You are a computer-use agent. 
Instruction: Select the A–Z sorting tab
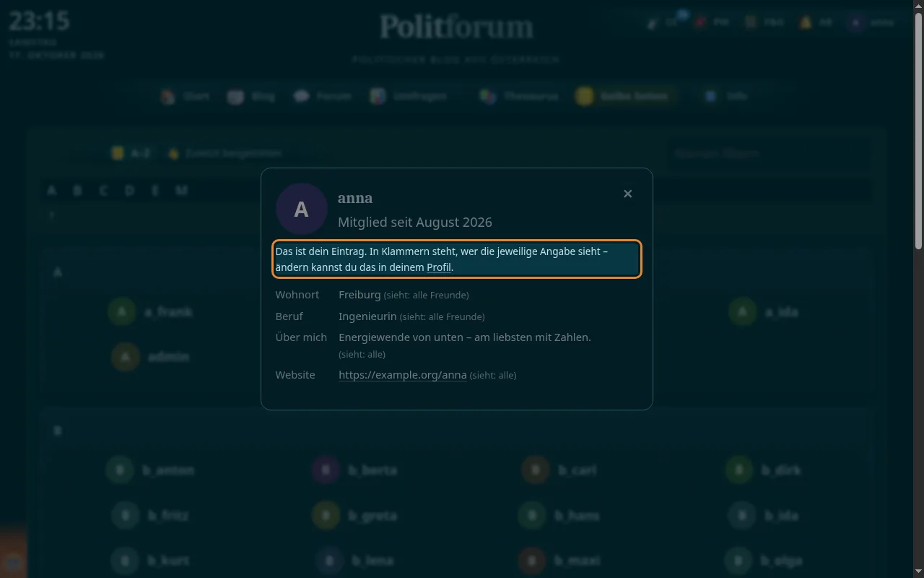131,153
